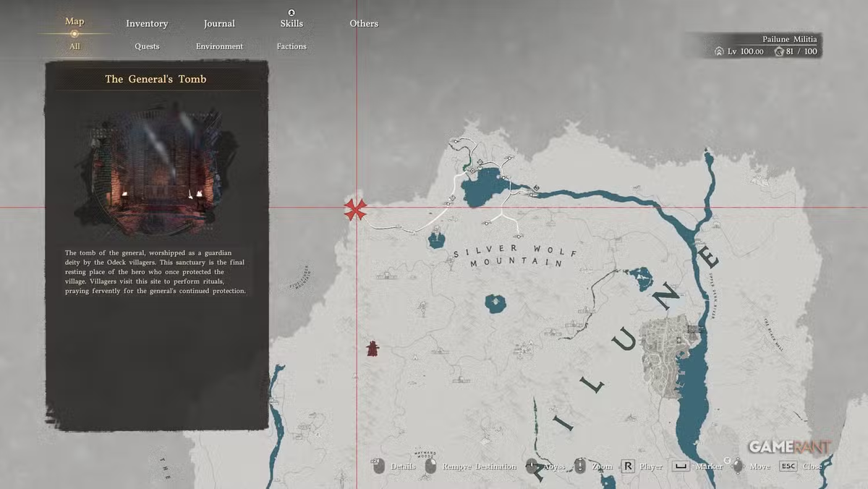Click the Move prompt label
868x489 pixels.
point(759,467)
